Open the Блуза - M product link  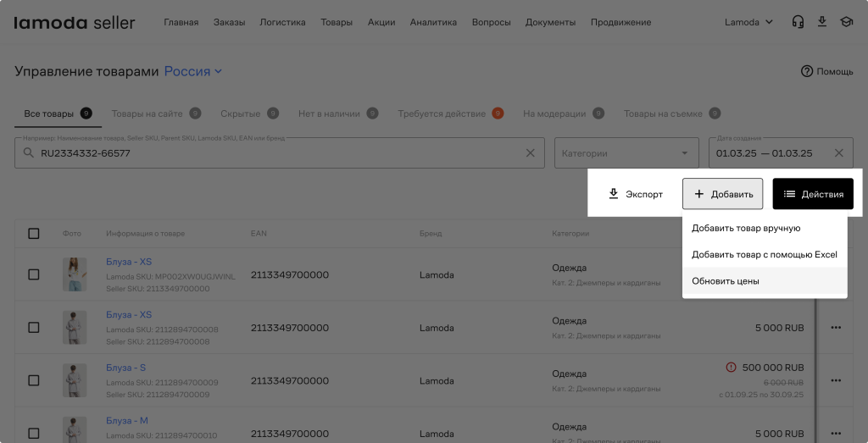127,421
